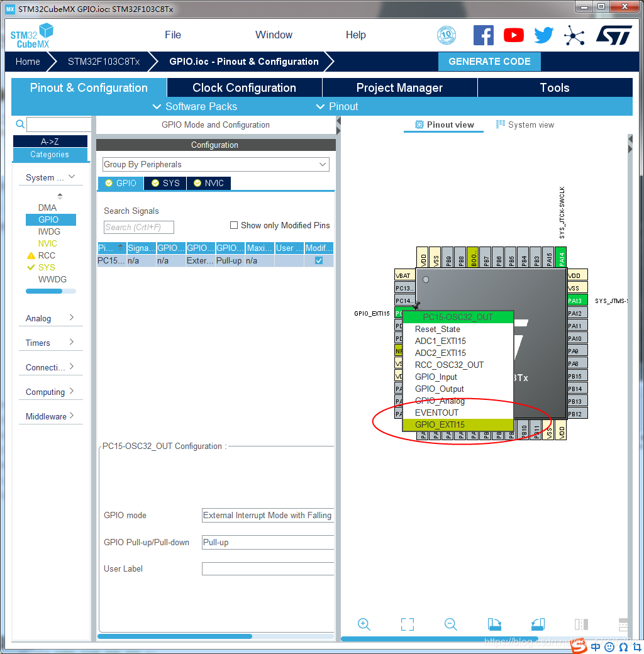
Task: Click the ST logo icon
Action: (614, 35)
